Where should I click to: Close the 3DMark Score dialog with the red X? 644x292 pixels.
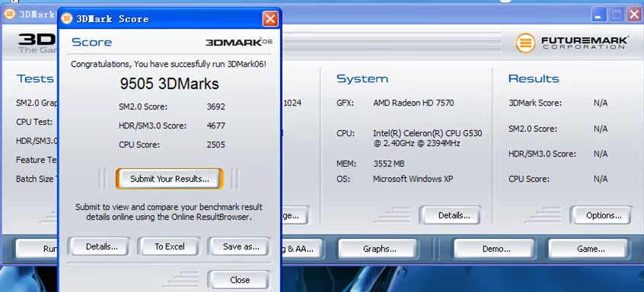(269, 18)
